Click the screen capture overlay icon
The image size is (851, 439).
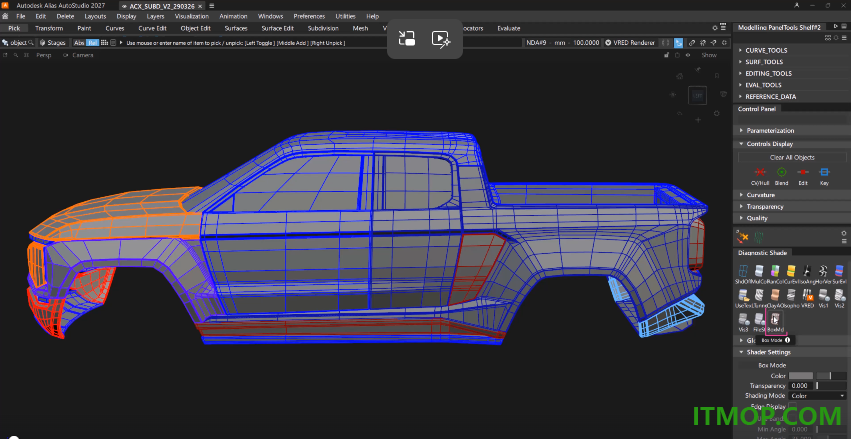click(407, 38)
